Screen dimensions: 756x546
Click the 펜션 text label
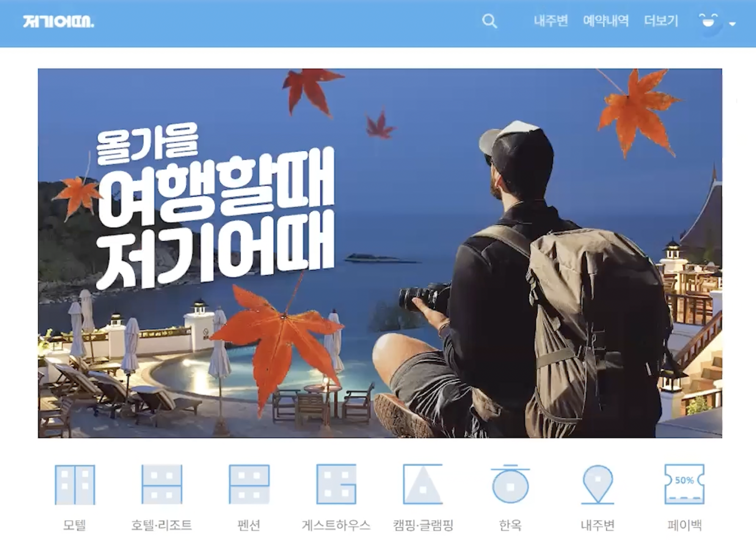249,525
